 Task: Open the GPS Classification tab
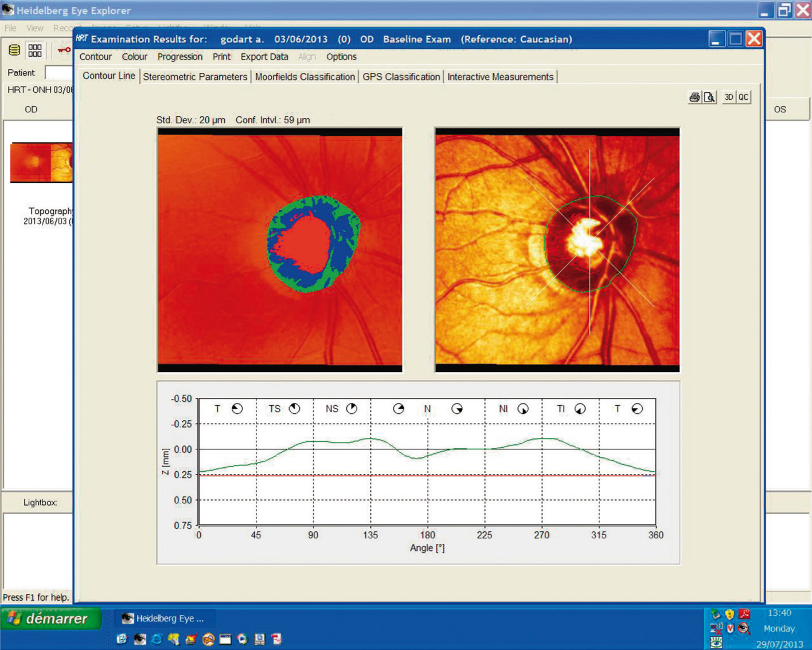401,77
